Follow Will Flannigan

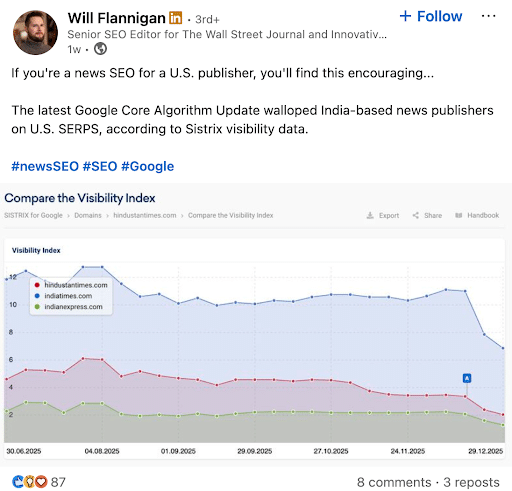click(431, 16)
